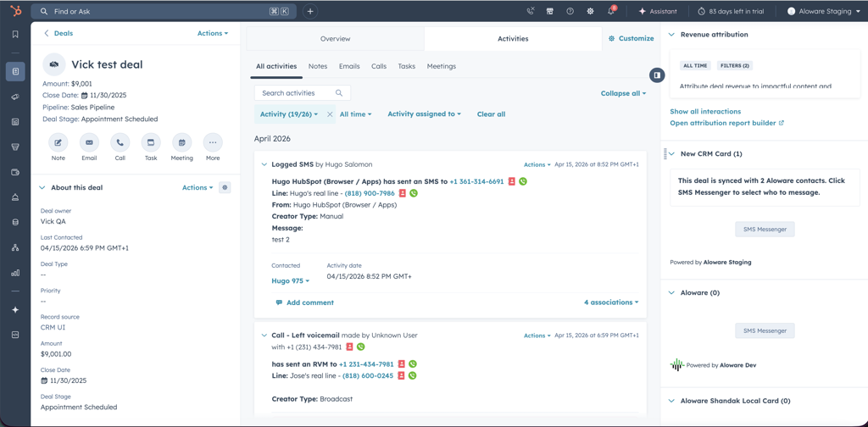Click Add comment on Logged SMS
Viewport: 868px width, 427px height.
point(305,302)
